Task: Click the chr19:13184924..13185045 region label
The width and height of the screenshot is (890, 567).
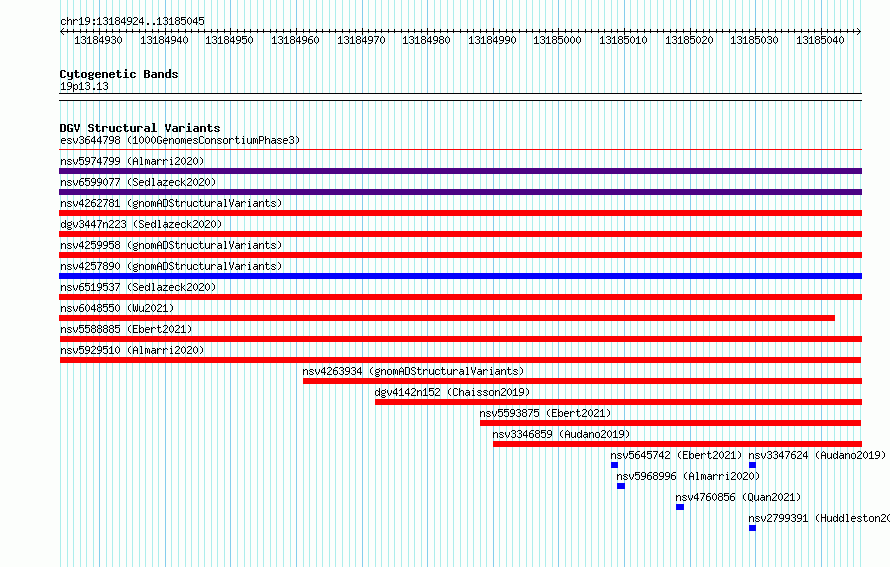Action: point(132,21)
